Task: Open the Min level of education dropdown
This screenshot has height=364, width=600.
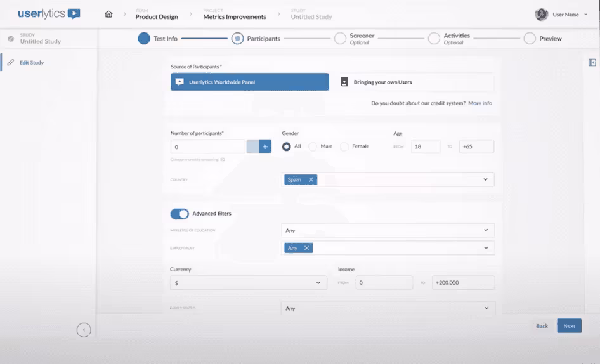Action: coord(388,230)
